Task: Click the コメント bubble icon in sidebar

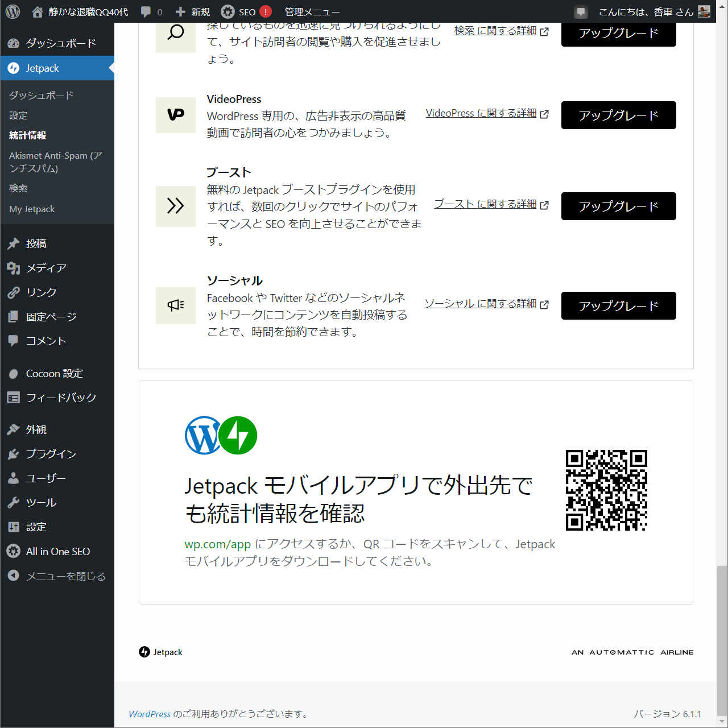Action: [x=14, y=341]
